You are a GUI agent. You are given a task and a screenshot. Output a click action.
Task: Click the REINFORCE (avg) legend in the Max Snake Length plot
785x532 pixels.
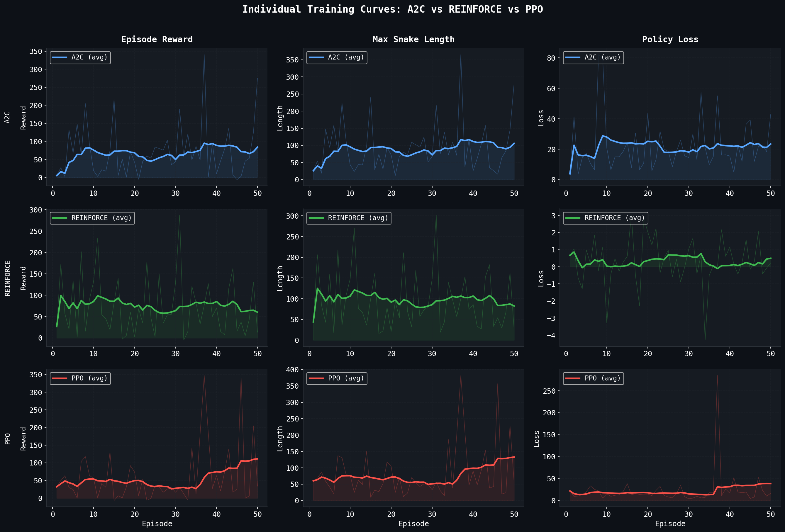click(349, 218)
